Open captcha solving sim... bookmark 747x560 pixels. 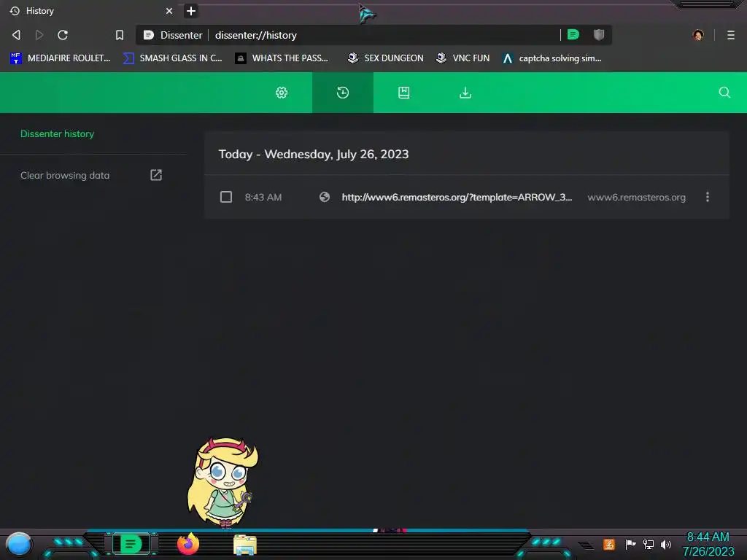(552, 58)
